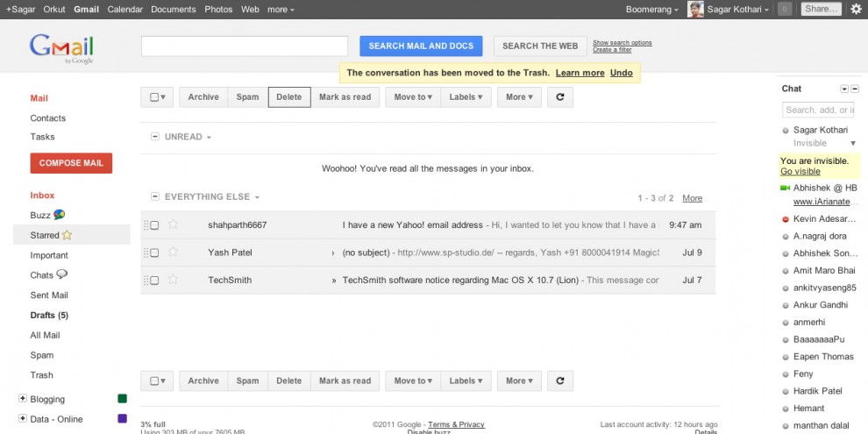The image size is (868, 434).
Task: Click the status dot beside A.nagraj dora
Action: point(785,237)
